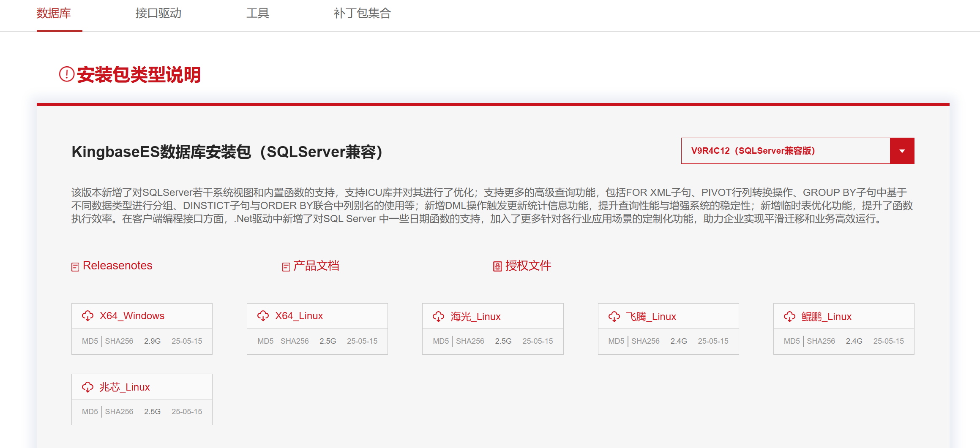This screenshot has width=980, height=448.
Task: Open the 补丁包集合 tab
Action: [x=362, y=14]
